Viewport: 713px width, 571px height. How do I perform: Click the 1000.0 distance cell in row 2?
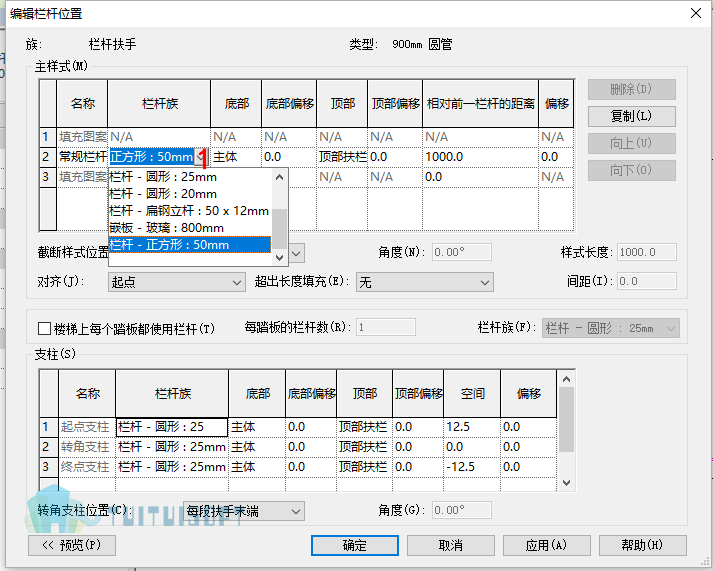tap(480, 157)
